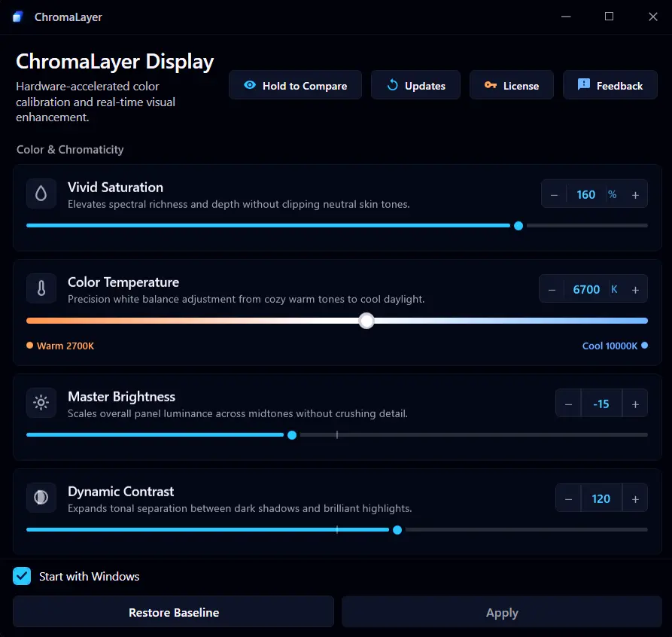Click the Color Temperature thermometer icon
Screen dimensions: 672x637
41,288
